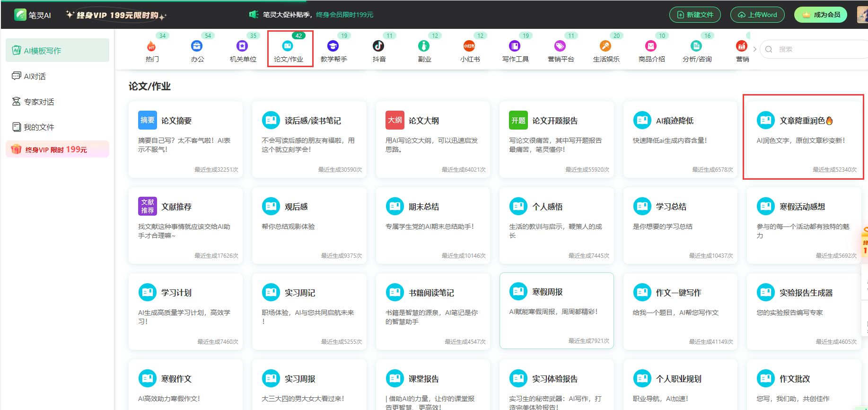Open the 书籍阅读笔记 template card
This screenshot has width=868, height=410.
[433, 311]
